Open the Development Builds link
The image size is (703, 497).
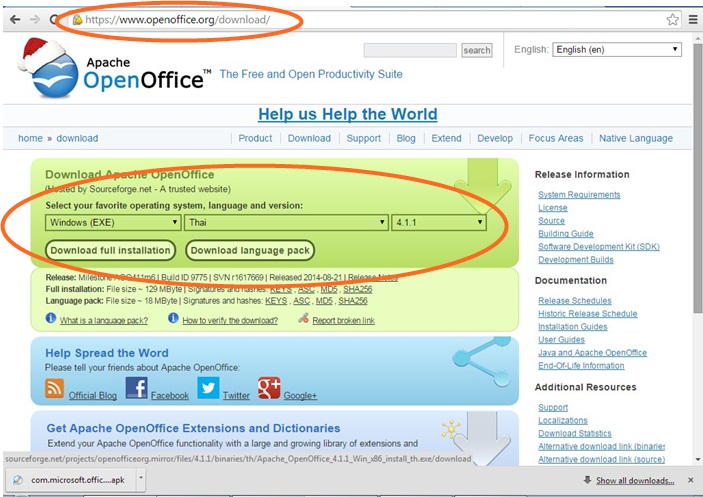[x=576, y=259]
